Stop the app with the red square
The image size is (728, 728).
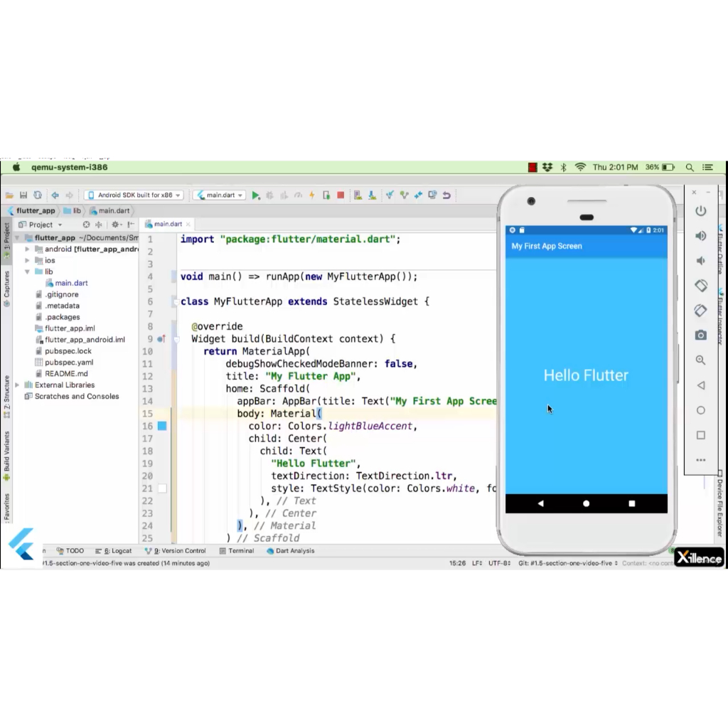pos(341,196)
